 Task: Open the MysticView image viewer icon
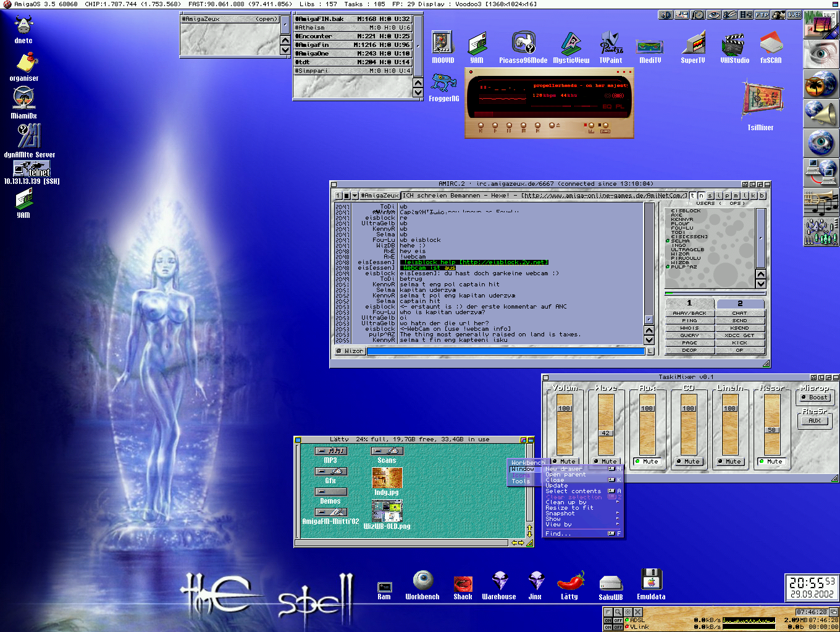571,44
